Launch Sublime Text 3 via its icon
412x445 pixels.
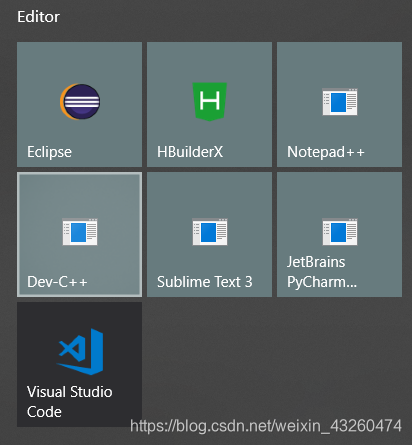[x=210, y=232]
